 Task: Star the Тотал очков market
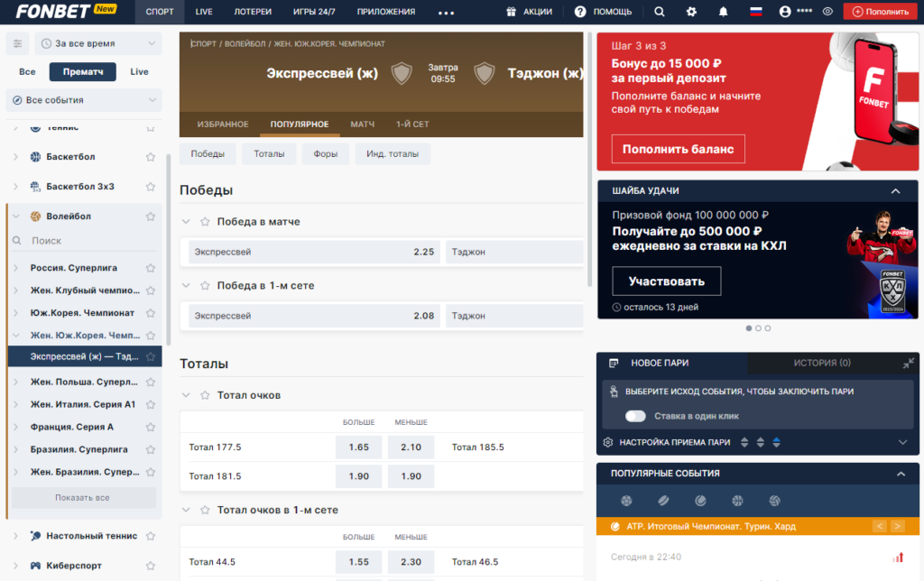click(205, 395)
